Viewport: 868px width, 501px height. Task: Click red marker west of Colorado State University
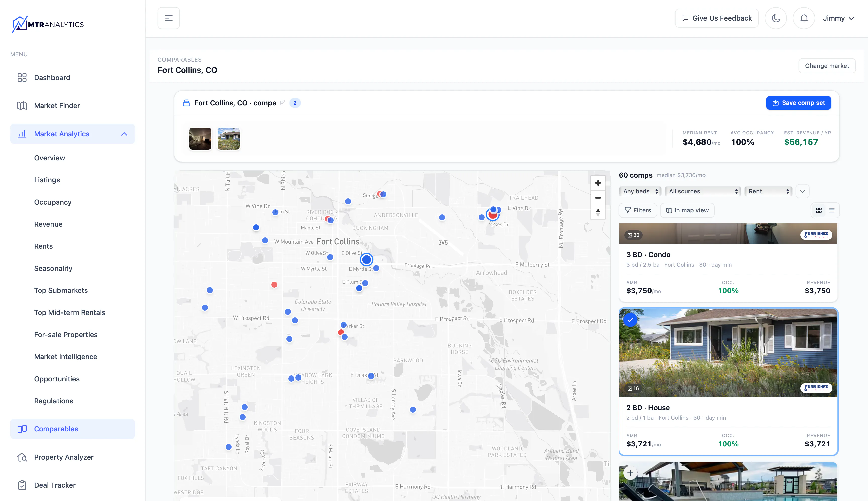(274, 285)
